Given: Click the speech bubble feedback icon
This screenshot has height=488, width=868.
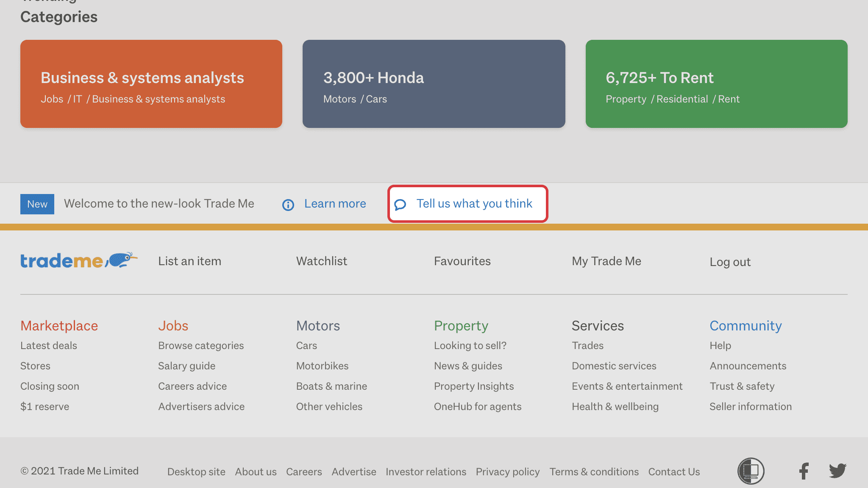Looking at the screenshot, I should (400, 205).
